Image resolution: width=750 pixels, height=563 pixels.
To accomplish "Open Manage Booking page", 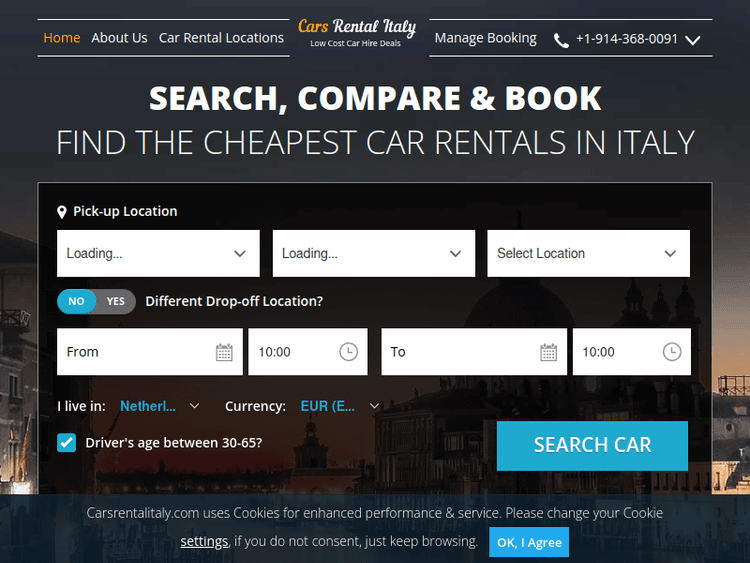I will 485,38.
